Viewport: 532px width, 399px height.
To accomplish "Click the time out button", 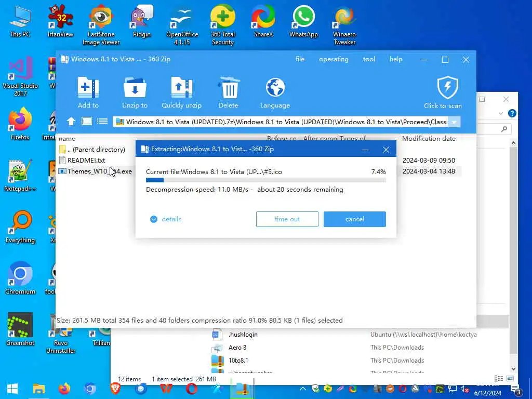I will [x=287, y=219].
